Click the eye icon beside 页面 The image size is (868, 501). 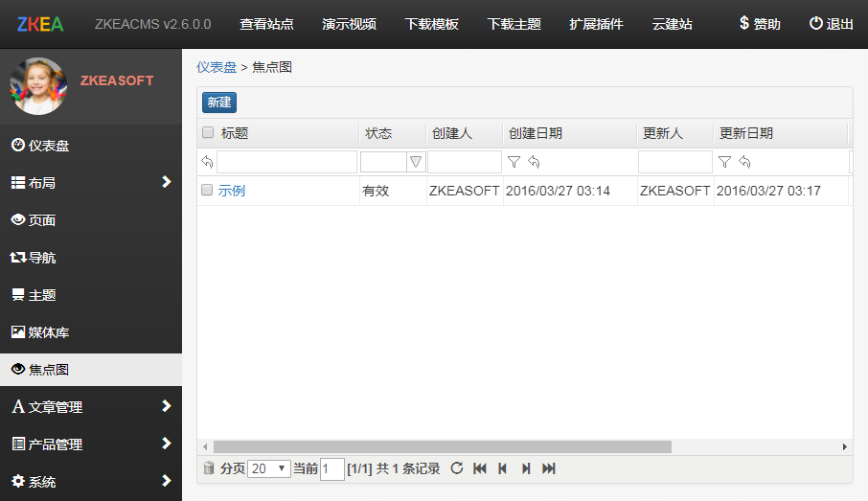18,219
